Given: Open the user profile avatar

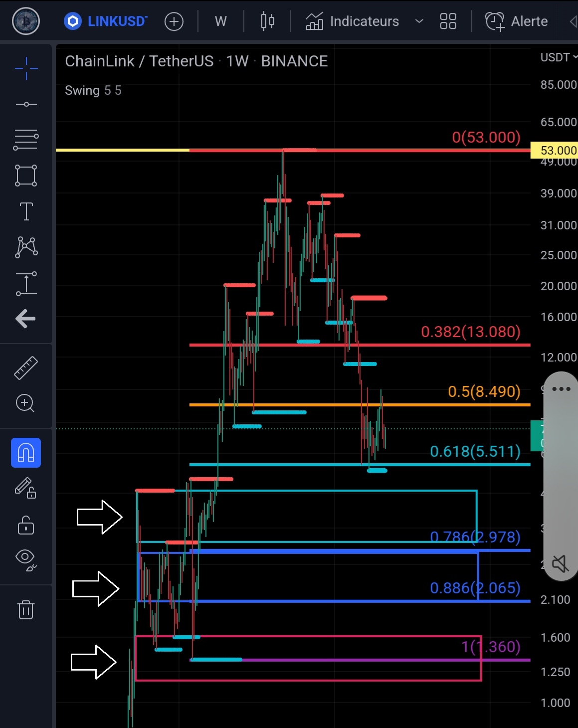Looking at the screenshot, I should click(26, 21).
